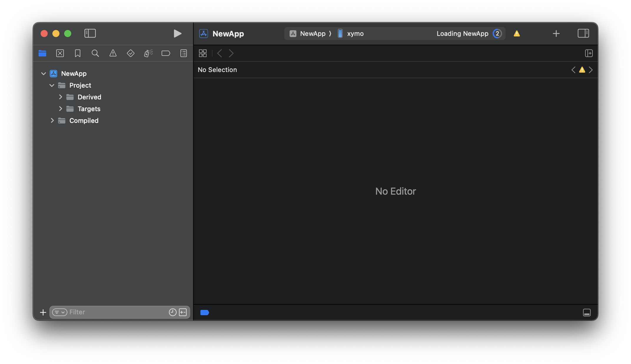Image resolution: width=631 pixels, height=364 pixels.
Task: Show the Test navigator
Action: click(x=131, y=53)
